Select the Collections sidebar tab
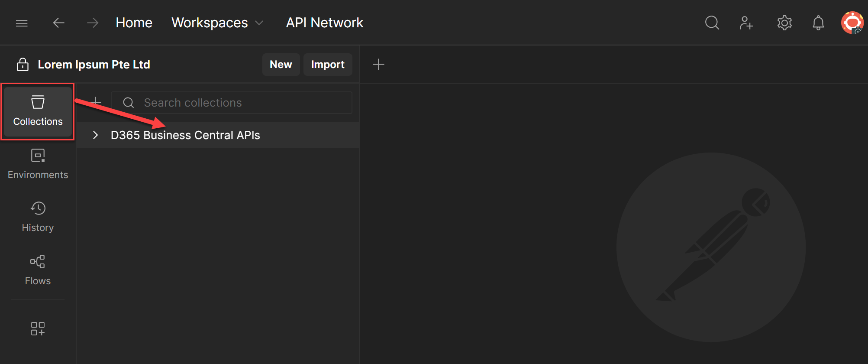This screenshot has height=364, width=868. [x=38, y=112]
